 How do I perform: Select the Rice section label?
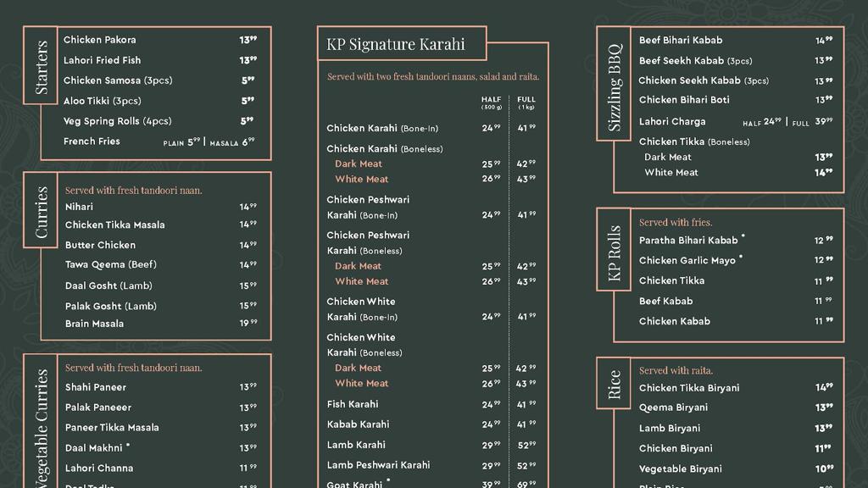615,385
